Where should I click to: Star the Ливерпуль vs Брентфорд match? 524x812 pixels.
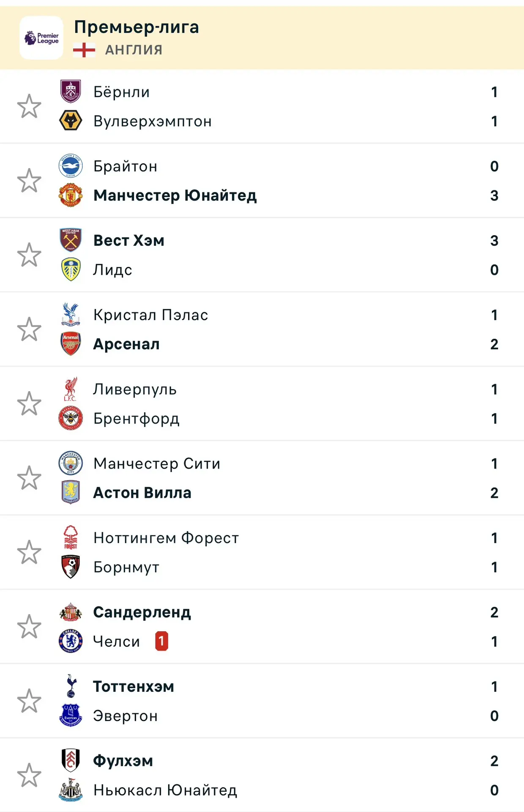pyautogui.click(x=29, y=403)
